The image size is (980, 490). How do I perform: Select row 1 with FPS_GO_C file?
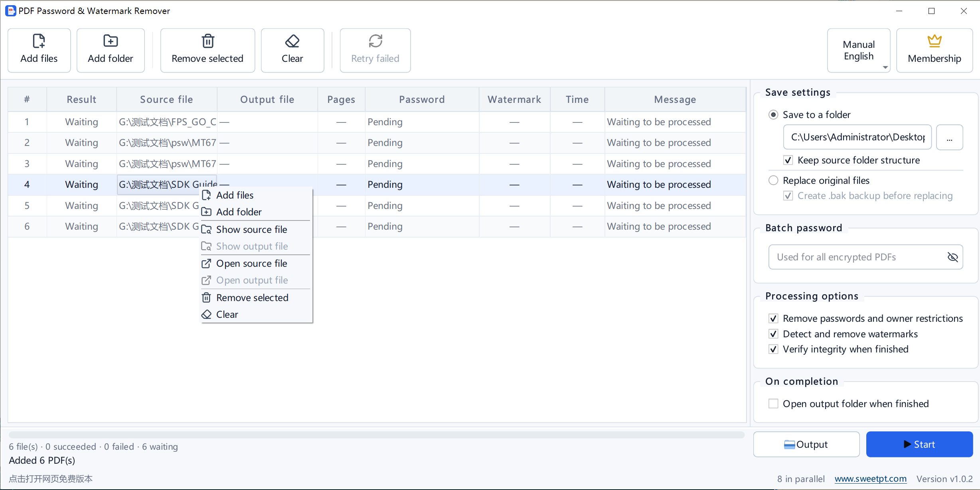(376, 122)
